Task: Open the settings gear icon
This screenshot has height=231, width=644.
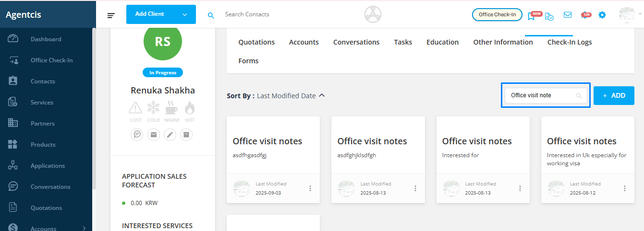Action: click(x=602, y=15)
